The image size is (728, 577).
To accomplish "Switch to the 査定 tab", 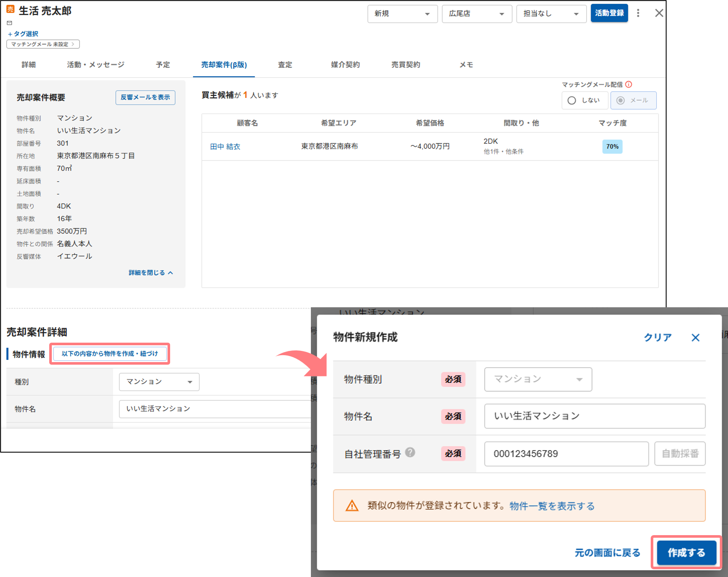I will (x=285, y=65).
